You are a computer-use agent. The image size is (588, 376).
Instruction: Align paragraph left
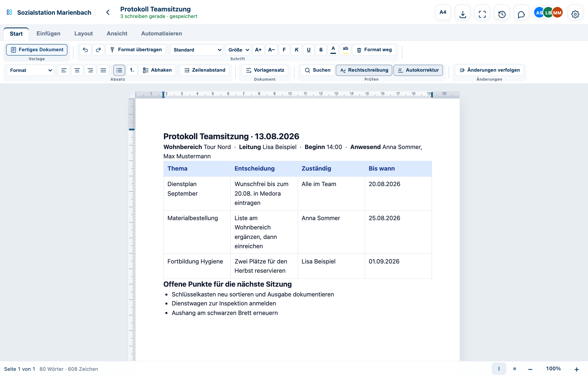64,70
